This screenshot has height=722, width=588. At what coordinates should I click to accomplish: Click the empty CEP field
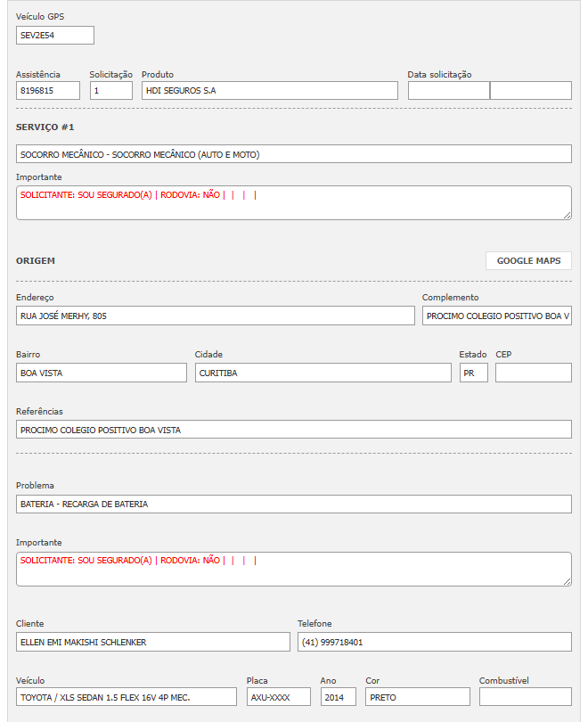533,373
